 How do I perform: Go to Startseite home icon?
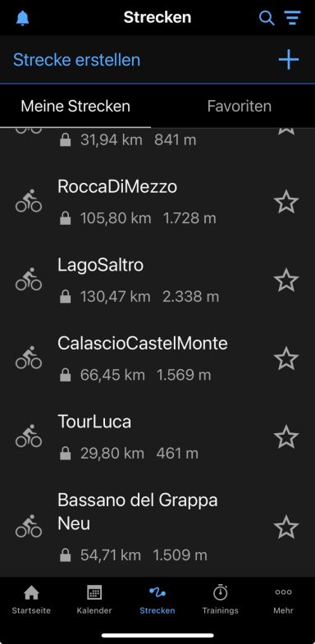pos(31,600)
